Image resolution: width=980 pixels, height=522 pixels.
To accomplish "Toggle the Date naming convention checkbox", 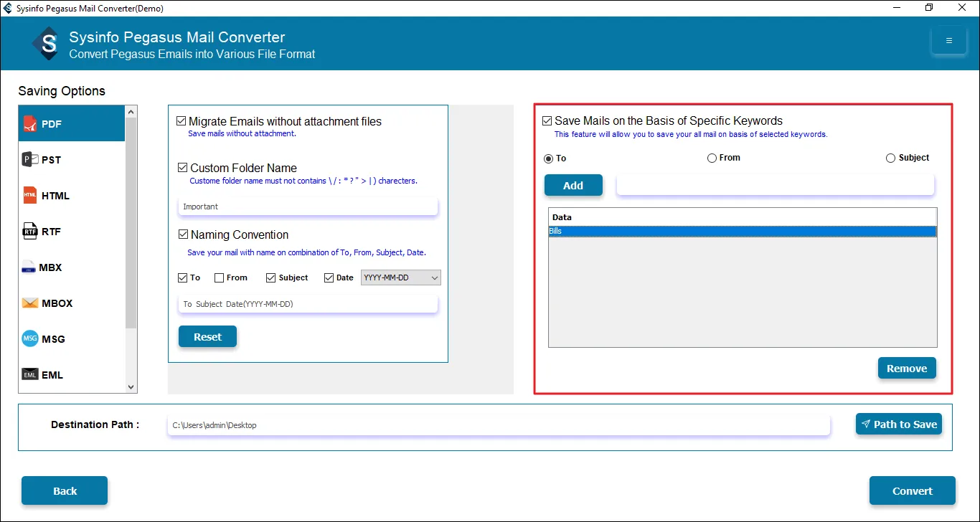I will (x=329, y=277).
